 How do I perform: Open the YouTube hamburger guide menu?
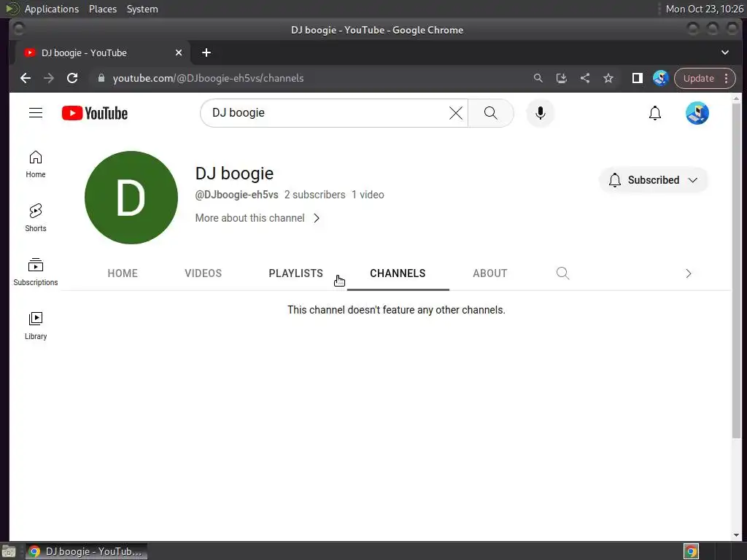36,113
